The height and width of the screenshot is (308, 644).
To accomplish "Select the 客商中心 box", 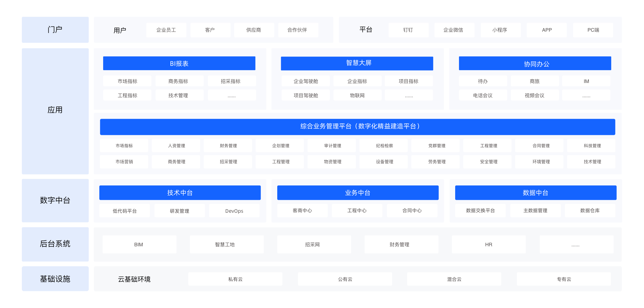I will pyautogui.click(x=303, y=211).
